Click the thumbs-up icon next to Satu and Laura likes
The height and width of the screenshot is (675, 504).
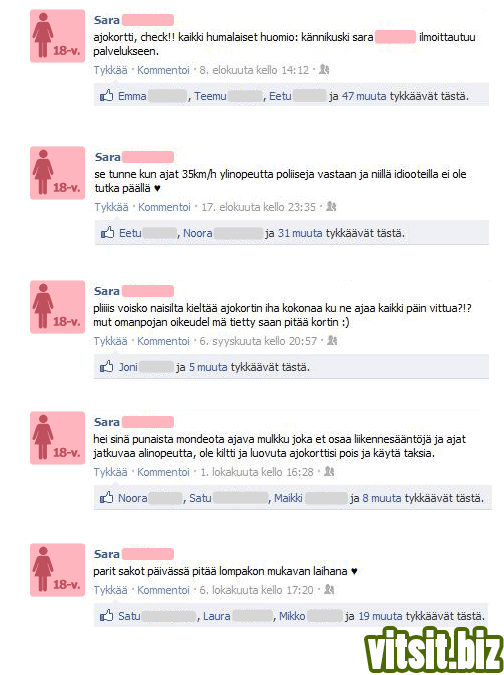pyautogui.click(x=106, y=616)
